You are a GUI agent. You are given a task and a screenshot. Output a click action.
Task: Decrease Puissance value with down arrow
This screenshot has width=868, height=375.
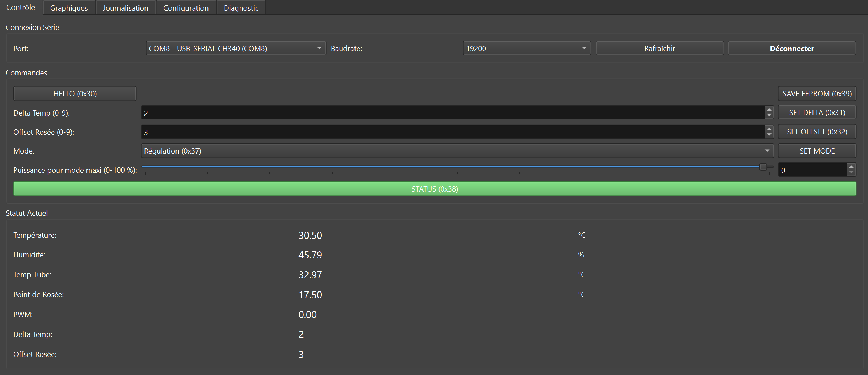[x=851, y=173]
